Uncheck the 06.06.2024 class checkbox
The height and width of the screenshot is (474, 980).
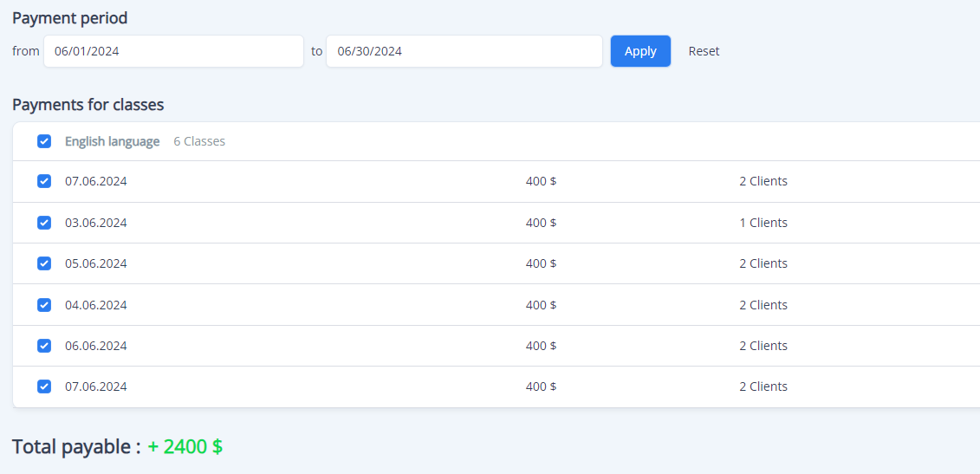pos(43,345)
